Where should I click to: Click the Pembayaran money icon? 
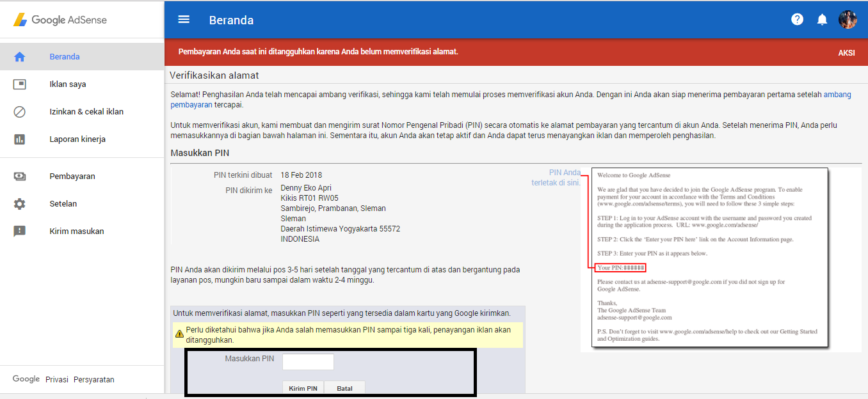click(19, 176)
